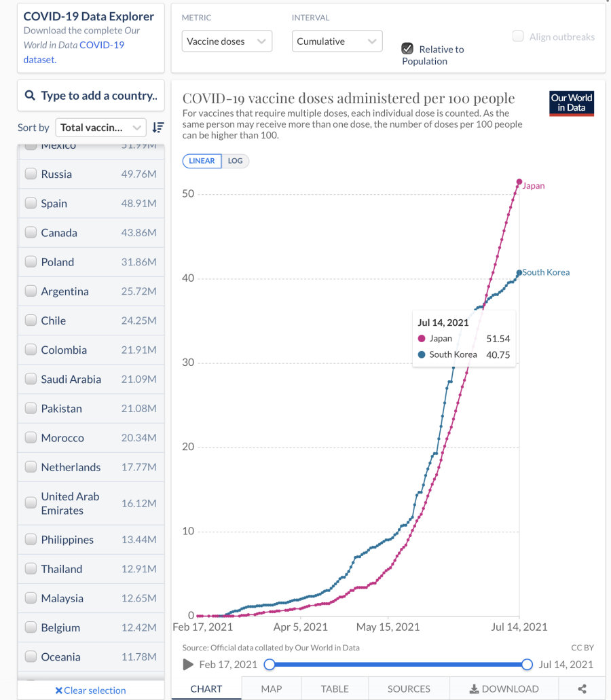
Task: Expand the Interval dropdown showing Cumulative
Action: click(337, 41)
